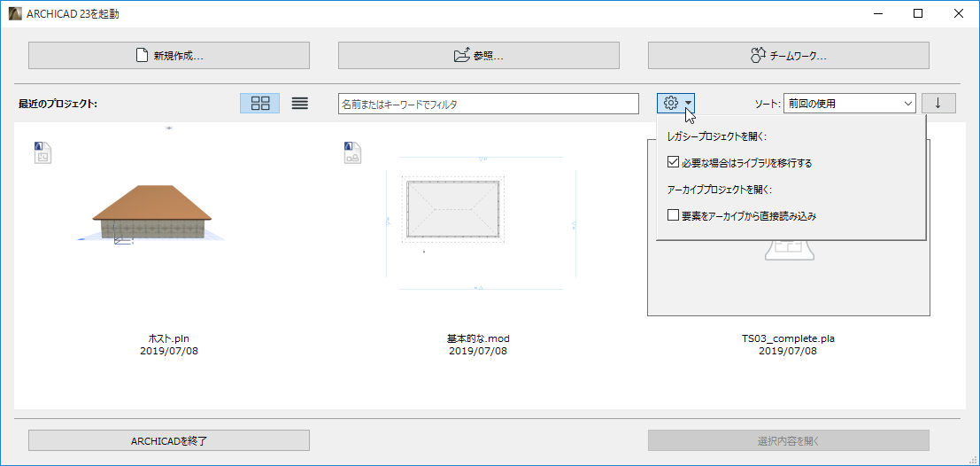980x466 pixels.
Task: Close the ARCHICAD 23 startup dialog
Action: click(x=958, y=13)
